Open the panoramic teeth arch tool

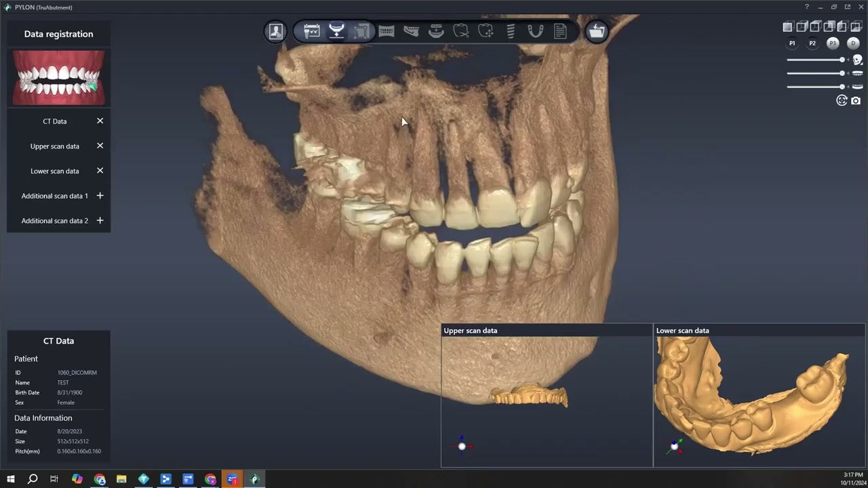click(387, 32)
